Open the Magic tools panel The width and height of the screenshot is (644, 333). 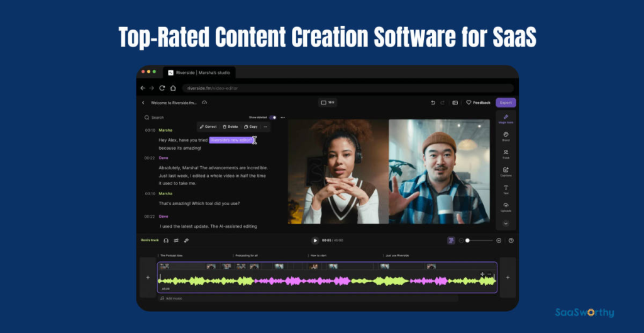click(506, 119)
